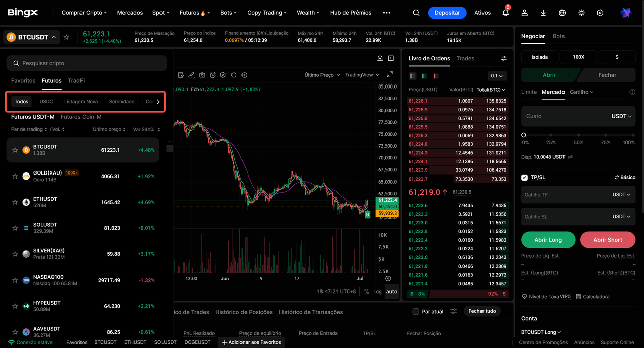The height and width of the screenshot is (348, 644).
Task: Enable the Par atual checkbox
Action: (x=415, y=312)
